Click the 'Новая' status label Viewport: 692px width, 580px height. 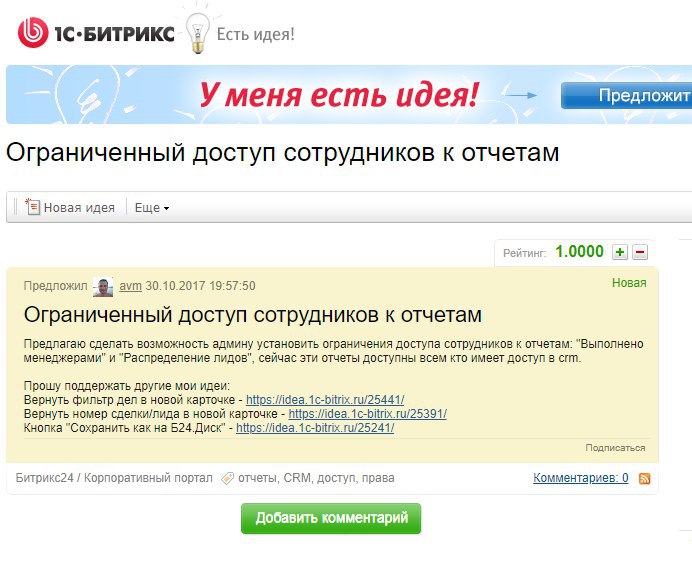pyautogui.click(x=629, y=283)
